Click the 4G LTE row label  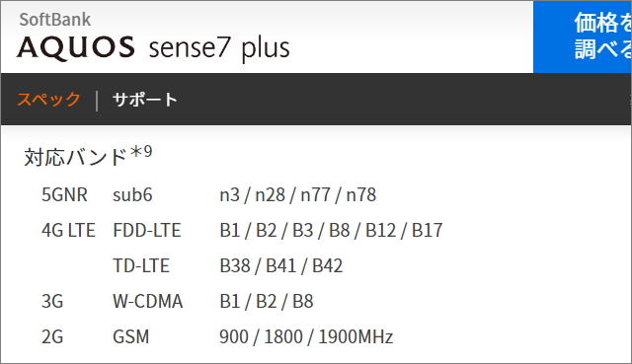(x=68, y=230)
